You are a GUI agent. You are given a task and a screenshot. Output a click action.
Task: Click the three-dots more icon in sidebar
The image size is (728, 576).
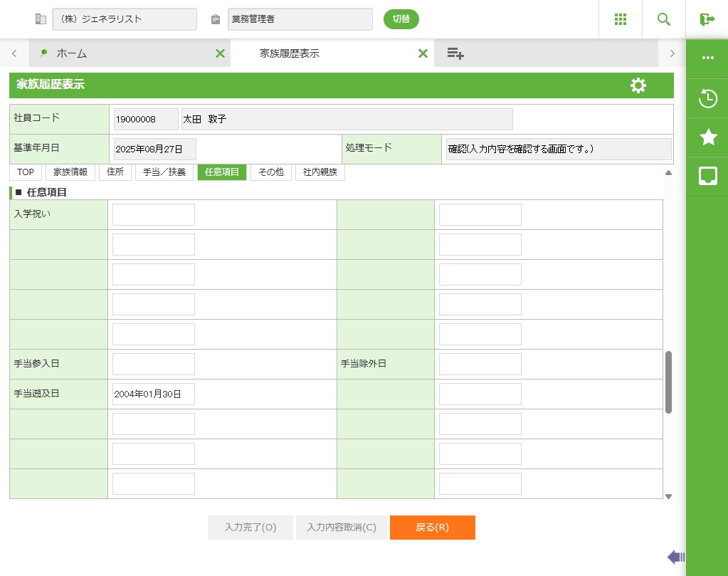(x=707, y=58)
